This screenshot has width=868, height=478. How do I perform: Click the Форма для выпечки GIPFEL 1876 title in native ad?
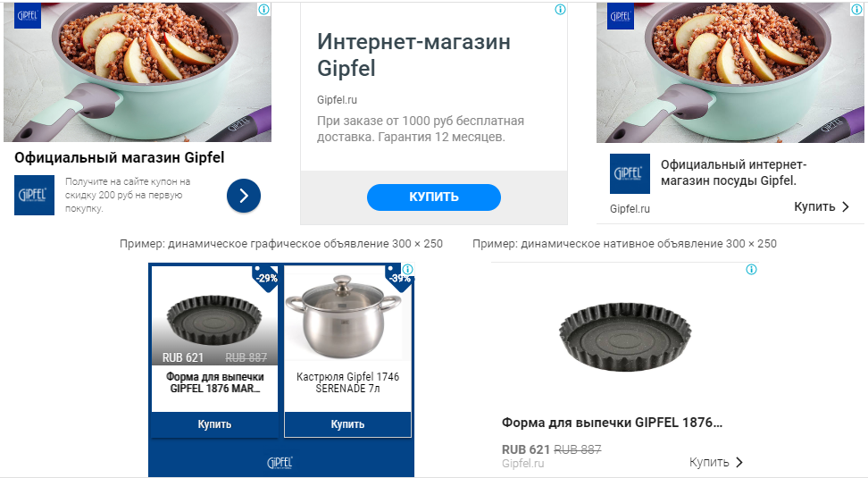pos(612,423)
